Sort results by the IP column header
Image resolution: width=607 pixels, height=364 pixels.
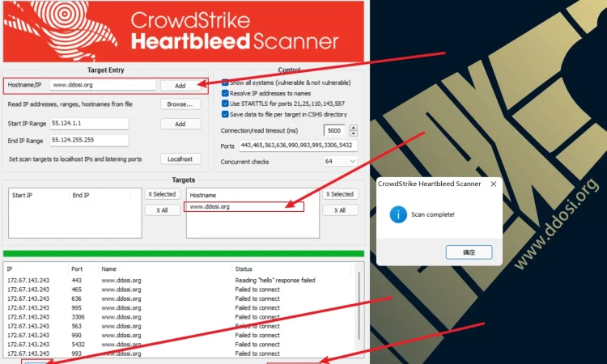pos(36,269)
